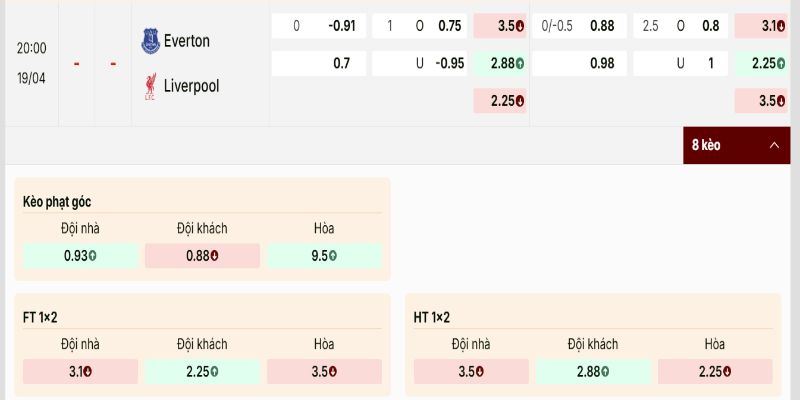Choose HT 1×2 Đội khách odds 2.88
Viewport: 800px width, 400px height.
(593, 372)
